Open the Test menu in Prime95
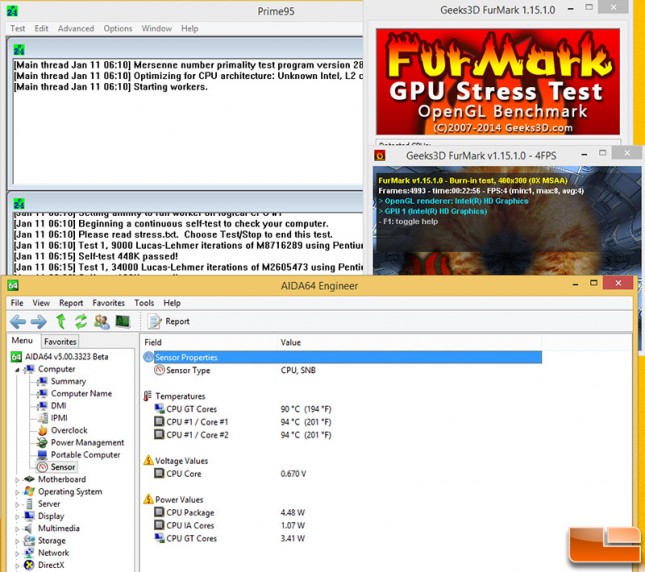 18,28
